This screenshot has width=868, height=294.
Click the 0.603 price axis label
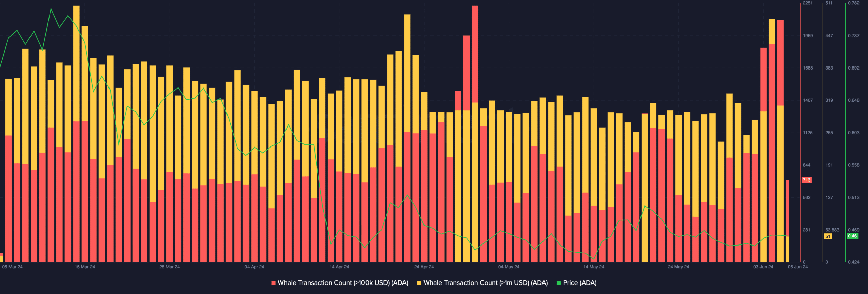[854, 133]
